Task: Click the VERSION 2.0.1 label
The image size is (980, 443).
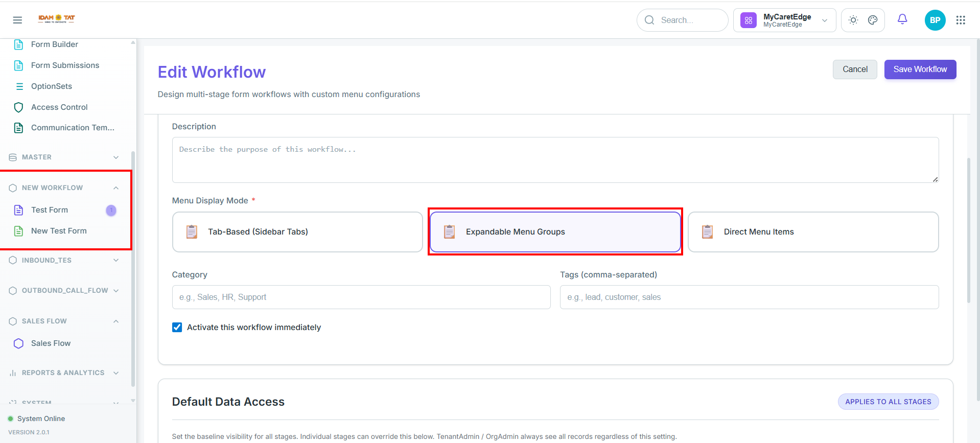Action: pos(29,432)
